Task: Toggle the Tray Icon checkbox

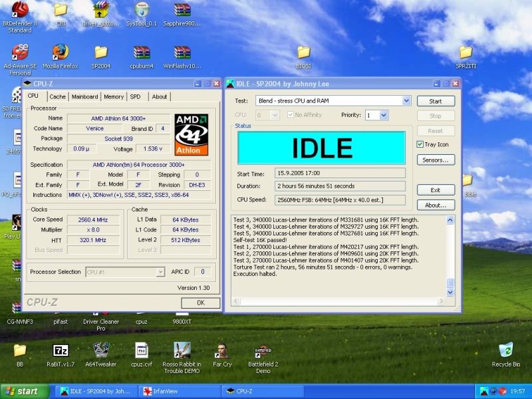Action: (420, 144)
